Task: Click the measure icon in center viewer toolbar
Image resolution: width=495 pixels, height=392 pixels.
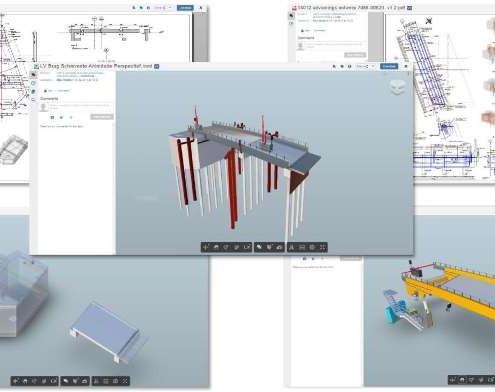Action: pyautogui.click(x=259, y=247)
